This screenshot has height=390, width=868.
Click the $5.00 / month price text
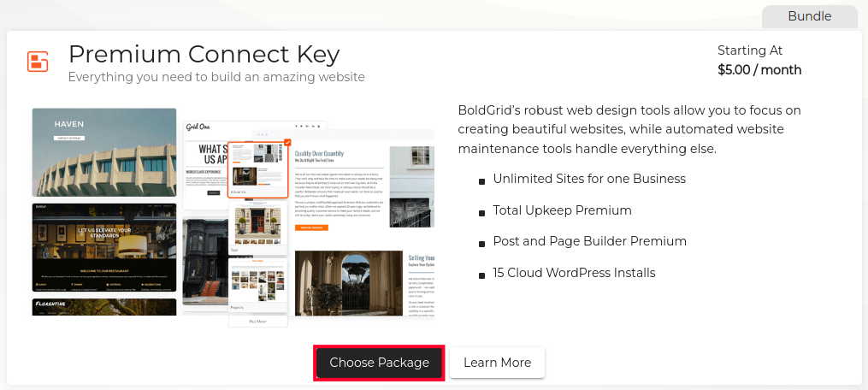[x=759, y=70]
